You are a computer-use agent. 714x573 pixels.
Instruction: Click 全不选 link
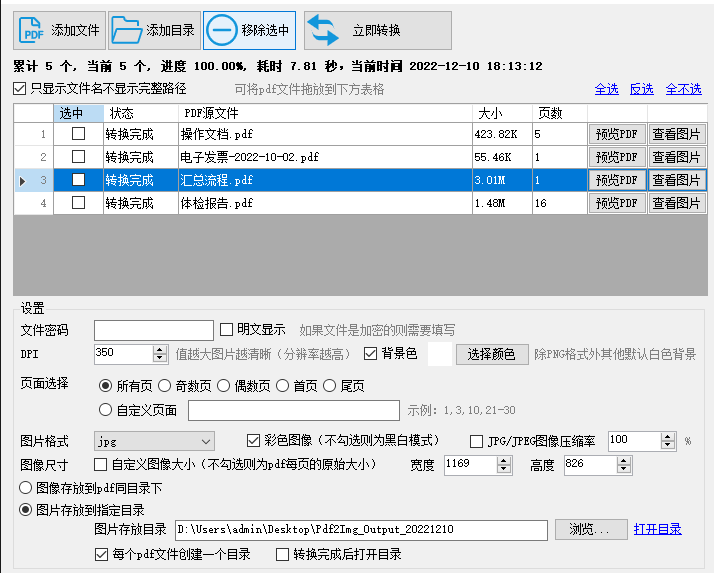pyautogui.click(x=683, y=89)
